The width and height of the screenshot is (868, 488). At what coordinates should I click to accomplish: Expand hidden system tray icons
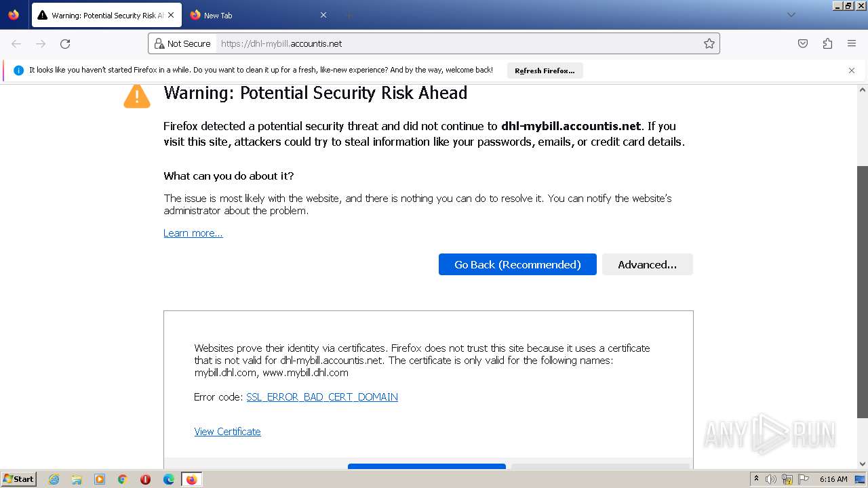pyautogui.click(x=756, y=479)
